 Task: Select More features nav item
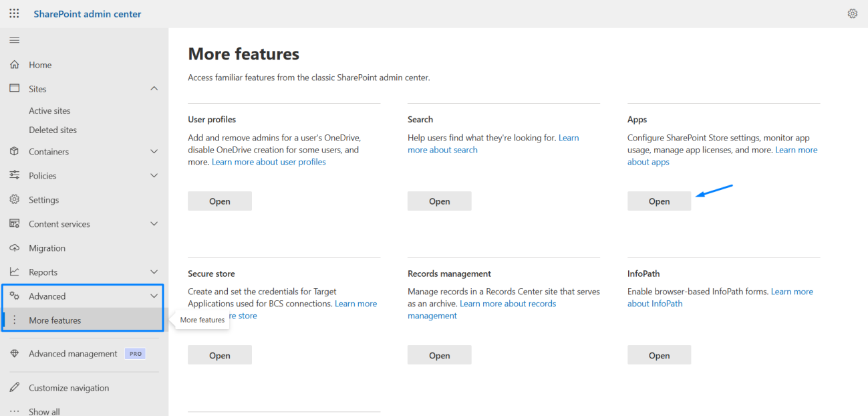pyautogui.click(x=84, y=320)
